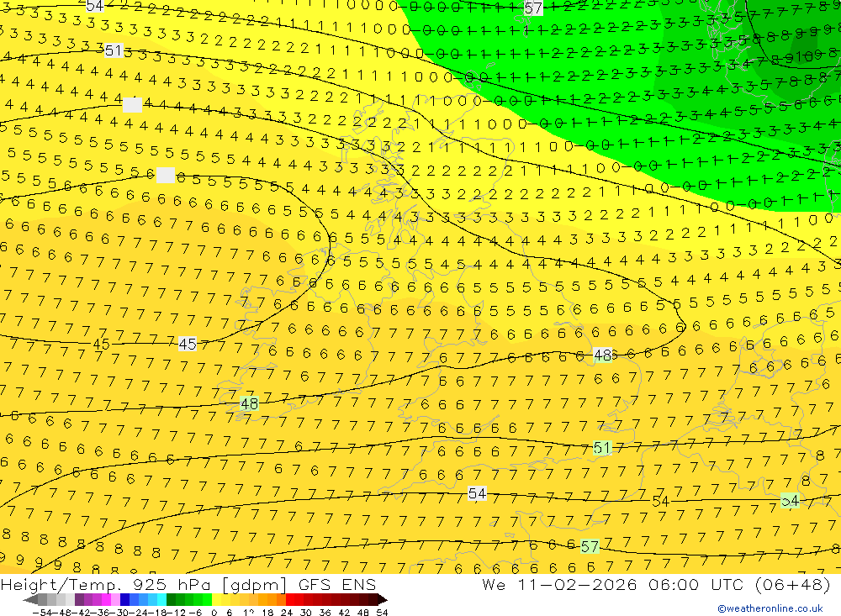Click the '48' contour label over eastern England
This screenshot has width=841, height=616.
click(x=603, y=355)
